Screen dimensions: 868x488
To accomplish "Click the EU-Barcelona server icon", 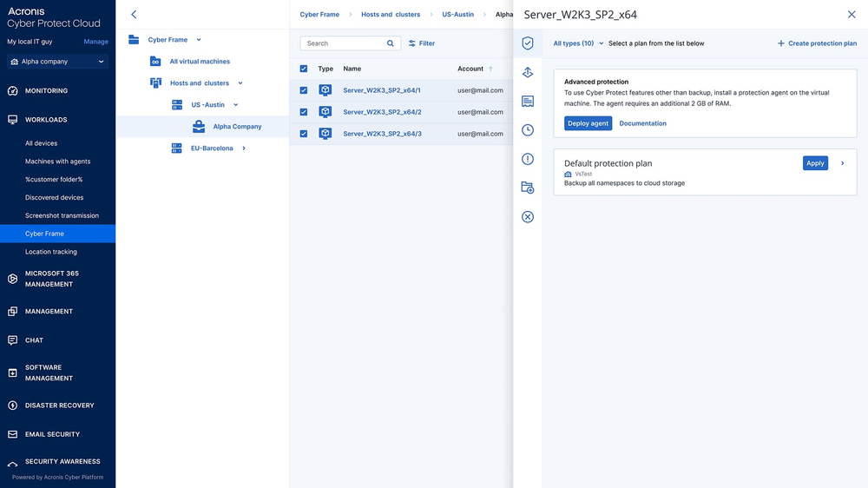I will coord(176,148).
